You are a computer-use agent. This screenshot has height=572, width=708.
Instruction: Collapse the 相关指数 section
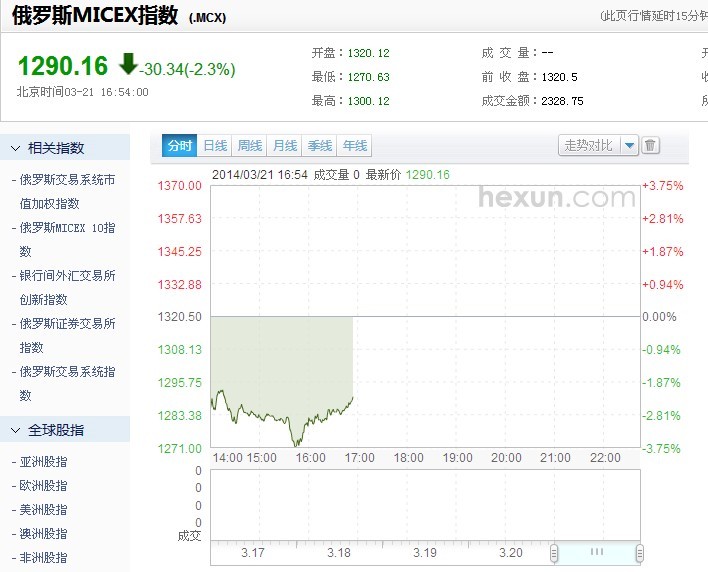tap(16, 148)
